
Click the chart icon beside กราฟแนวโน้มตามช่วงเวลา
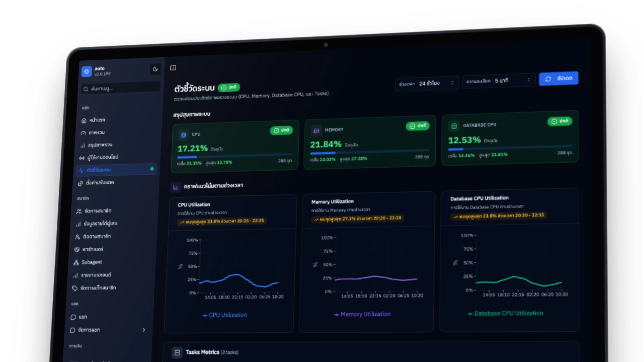click(x=175, y=187)
